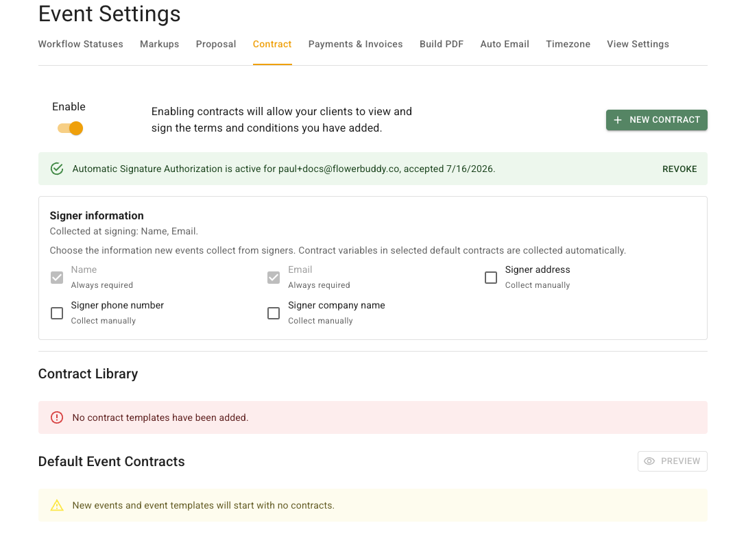
Task: Switch to the Markups tab
Action: 159,45
